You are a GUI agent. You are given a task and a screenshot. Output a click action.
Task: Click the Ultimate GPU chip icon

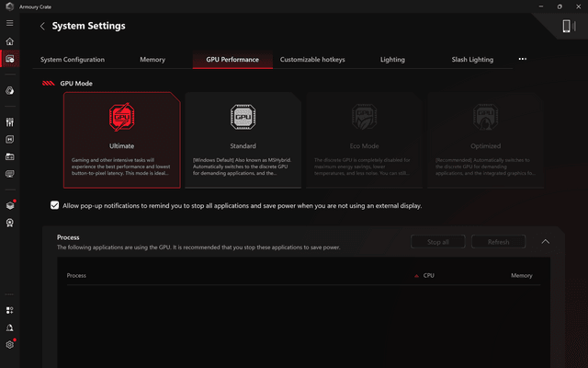pyautogui.click(x=122, y=117)
